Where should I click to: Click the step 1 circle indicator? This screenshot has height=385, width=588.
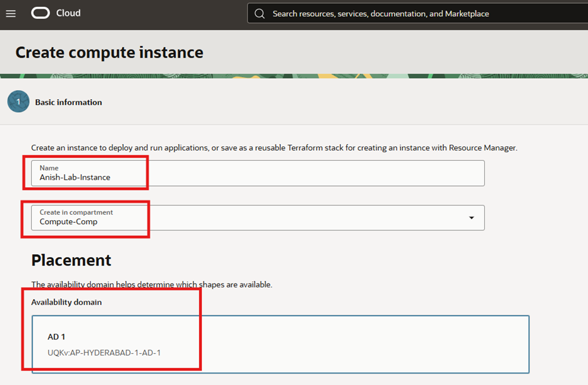[18, 101]
